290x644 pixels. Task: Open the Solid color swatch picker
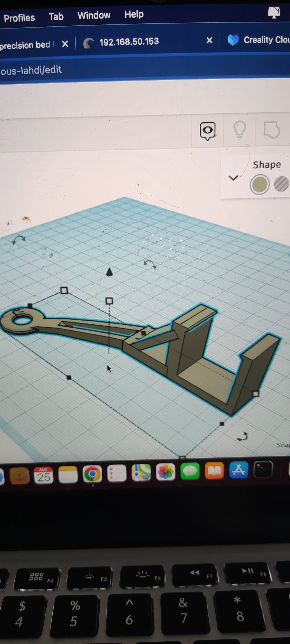pyautogui.click(x=260, y=185)
